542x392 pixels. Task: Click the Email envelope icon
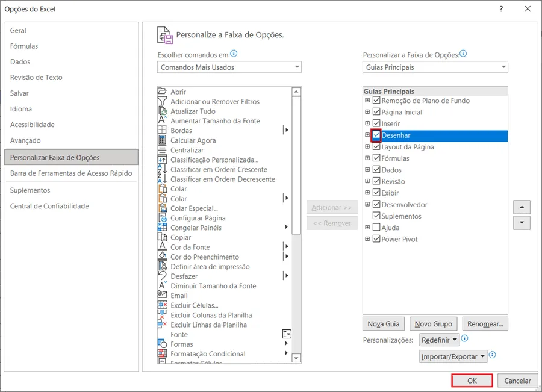point(162,295)
